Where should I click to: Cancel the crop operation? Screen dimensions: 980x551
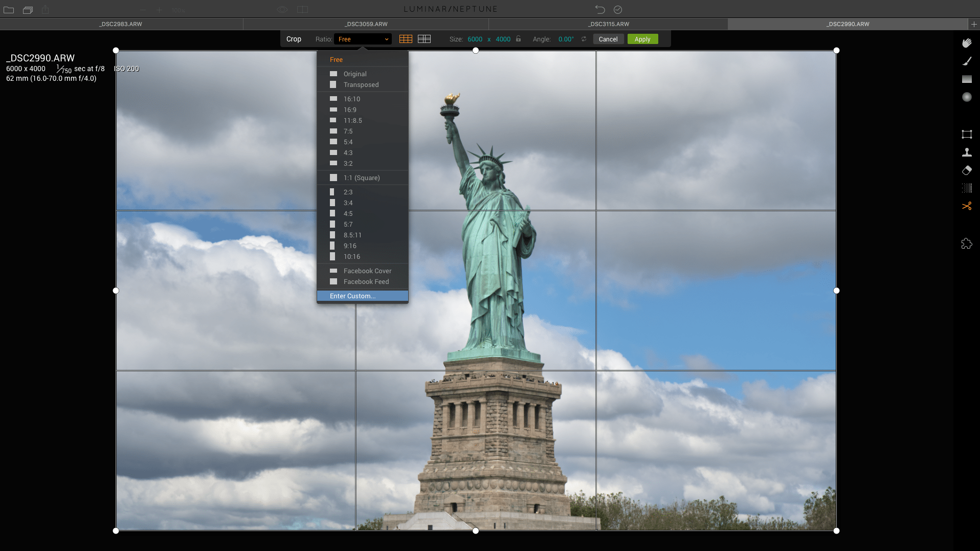(608, 39)
